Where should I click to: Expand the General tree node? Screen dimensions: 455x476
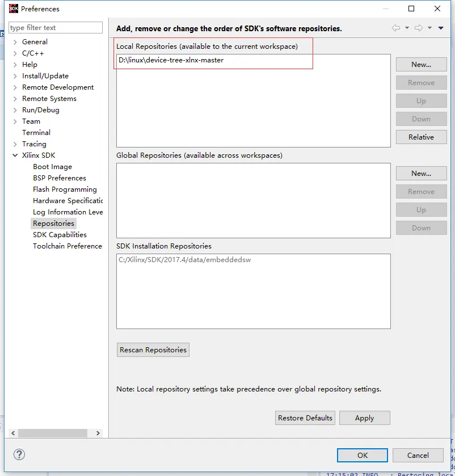15,42
